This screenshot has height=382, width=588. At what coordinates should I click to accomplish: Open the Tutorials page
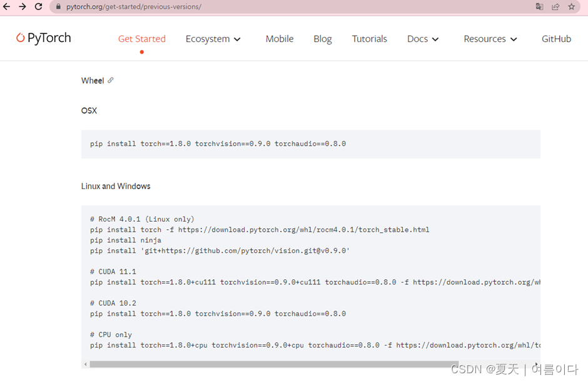click(x=369, y=39)
